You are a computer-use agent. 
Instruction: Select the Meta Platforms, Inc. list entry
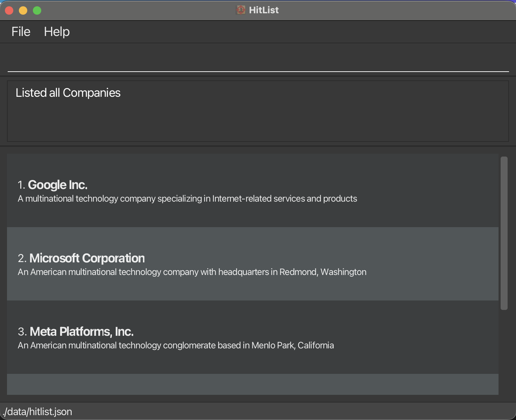[x=245, y=337]
